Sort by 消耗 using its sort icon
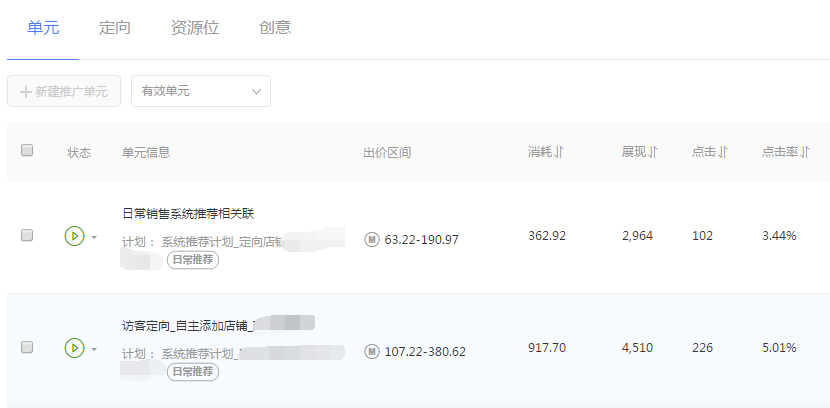The image size is (830, 408). point(559,152)
